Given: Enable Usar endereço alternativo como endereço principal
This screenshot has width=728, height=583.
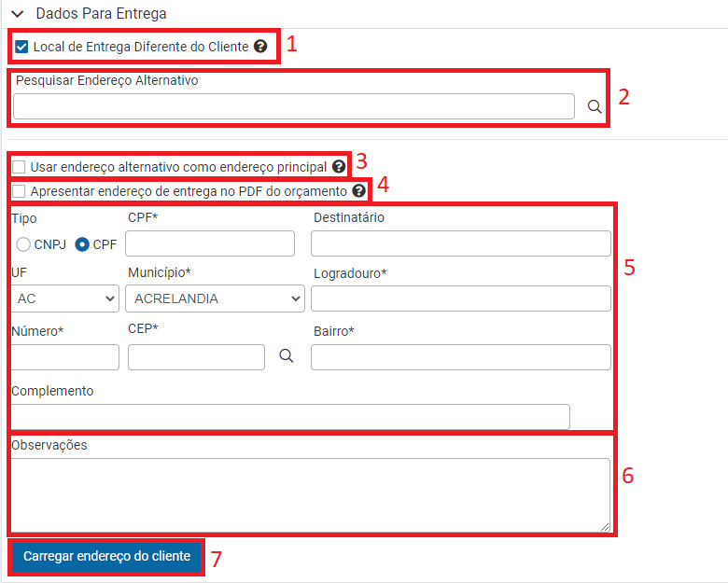Looking at the screenshot, I should (19, 167).
